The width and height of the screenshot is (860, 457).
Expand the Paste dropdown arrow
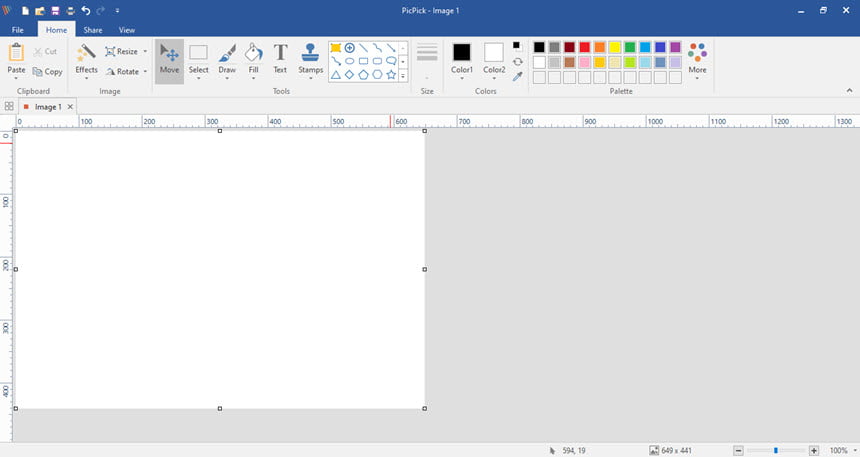coord(16,78)
